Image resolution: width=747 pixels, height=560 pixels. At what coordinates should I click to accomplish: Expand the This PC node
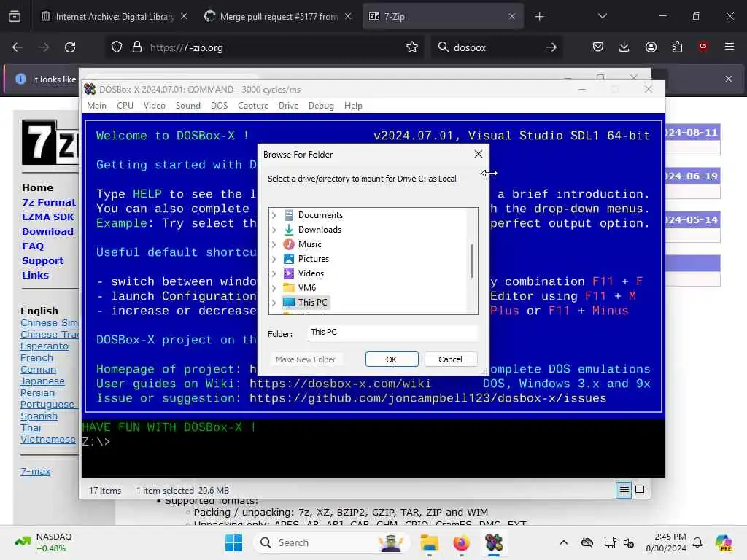point(274,303)
